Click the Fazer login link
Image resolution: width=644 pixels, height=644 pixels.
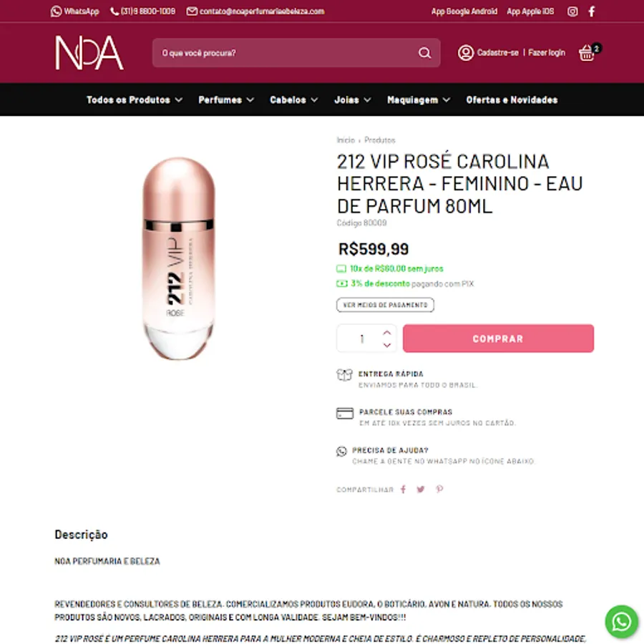pos(546,52)
